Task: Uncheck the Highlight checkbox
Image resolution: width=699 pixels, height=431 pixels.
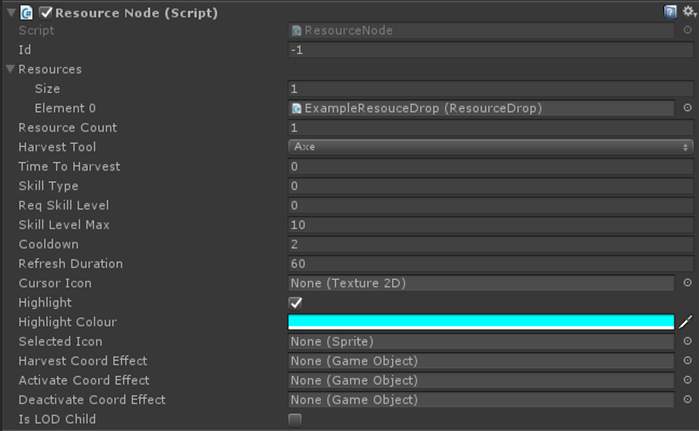Action: point(295,303)
